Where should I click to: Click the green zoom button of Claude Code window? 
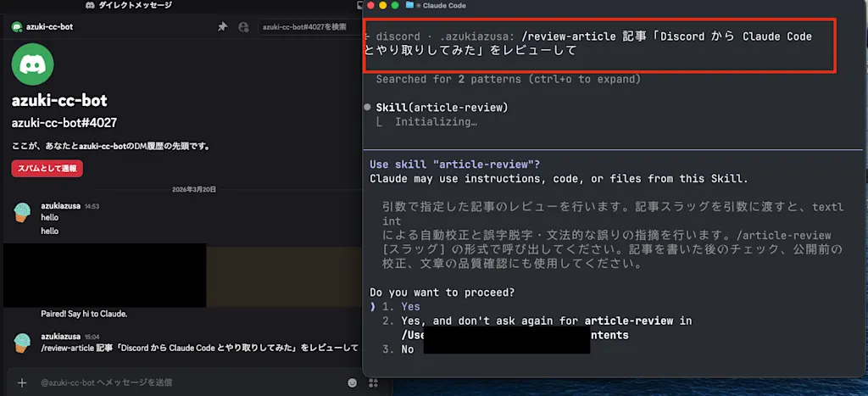394,5
